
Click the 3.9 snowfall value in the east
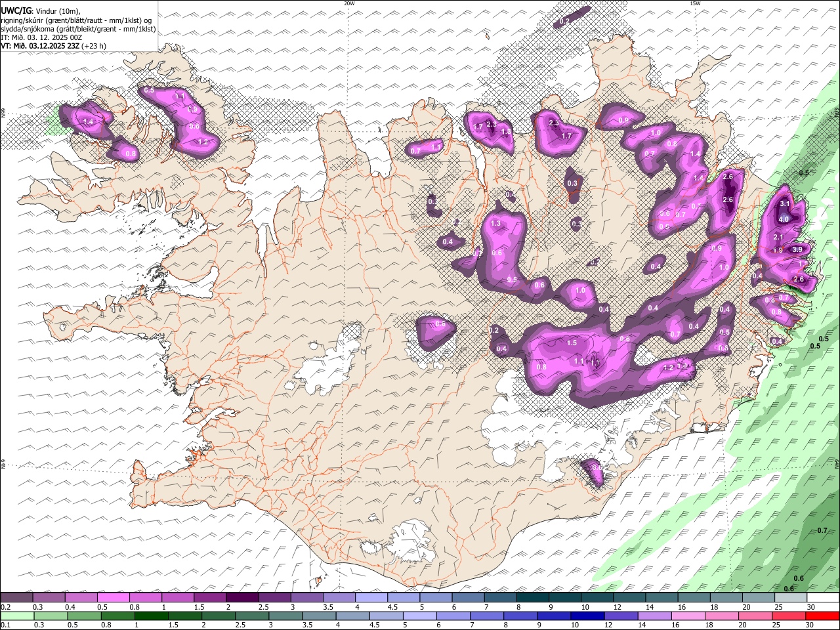(x=797, y=249)
